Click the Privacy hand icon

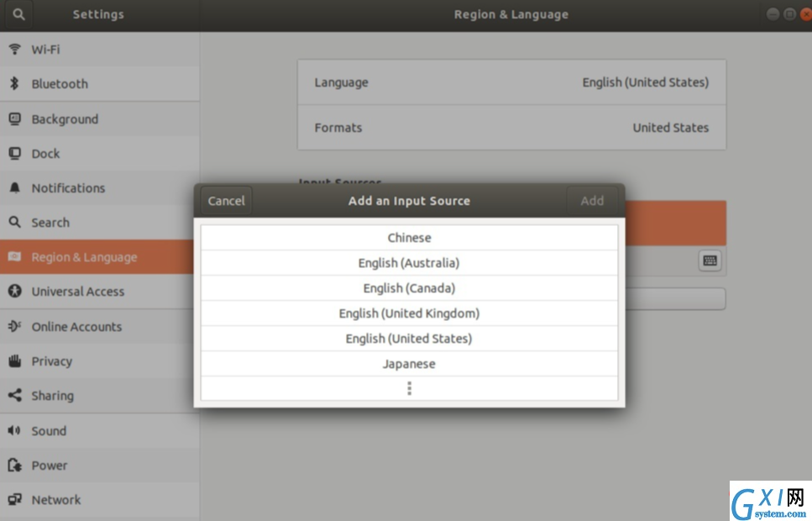(x=14, y=360)
